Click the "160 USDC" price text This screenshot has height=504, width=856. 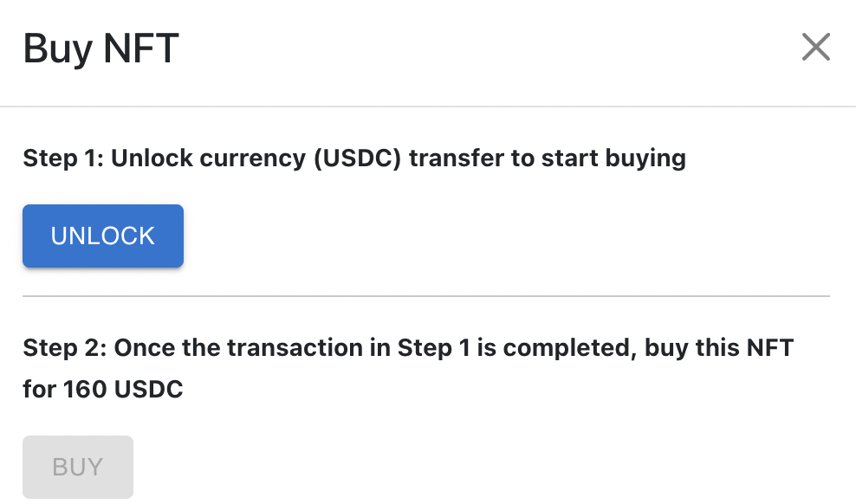123,390
